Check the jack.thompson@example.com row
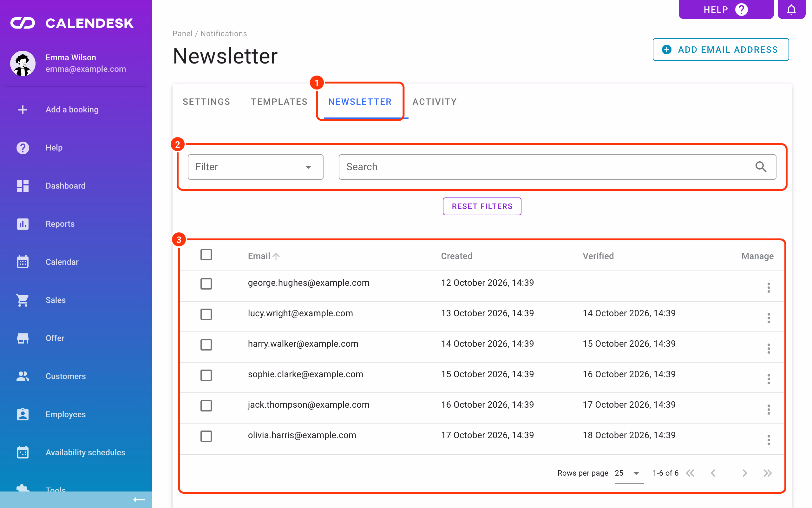The height and width of the screenshot is (508, 812). (x=206, y=406)
